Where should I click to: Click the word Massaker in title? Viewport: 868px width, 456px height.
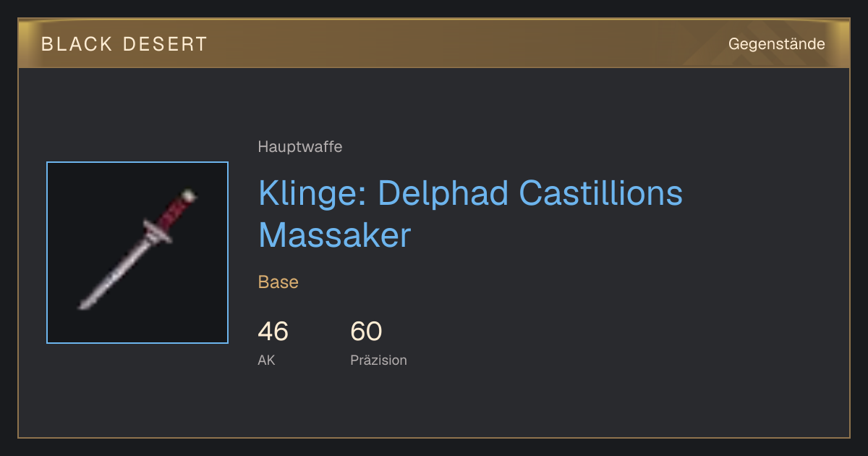(x=334, y=236)
